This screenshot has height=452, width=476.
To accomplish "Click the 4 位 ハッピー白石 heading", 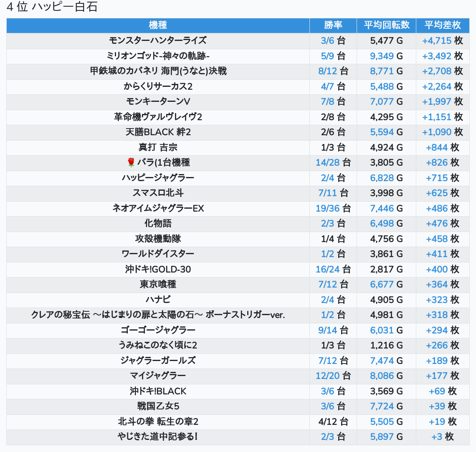I will [x=52, y=7].
